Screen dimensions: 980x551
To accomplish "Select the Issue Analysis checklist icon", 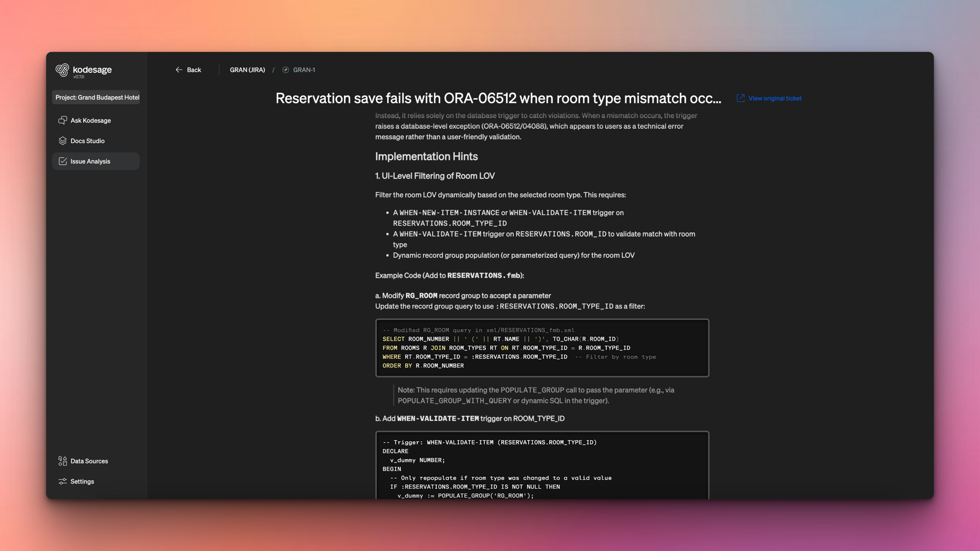I will [63, 161].
